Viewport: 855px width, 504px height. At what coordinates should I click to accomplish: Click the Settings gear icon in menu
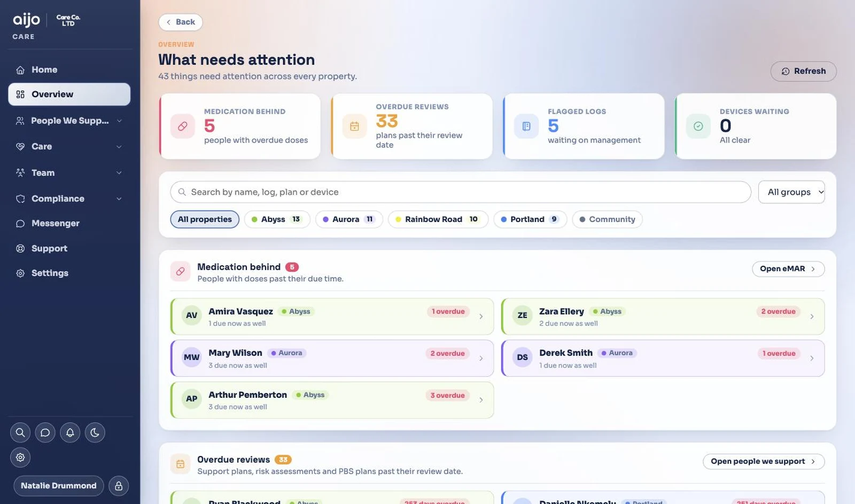point(20,273)
